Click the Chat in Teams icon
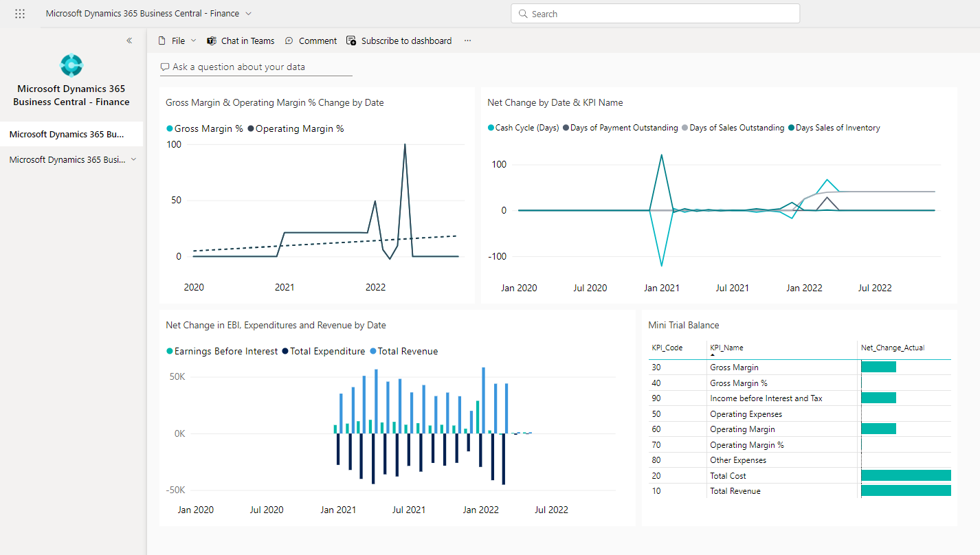The height and width of the screenshot is (555, 980). [x=212, y=41]
